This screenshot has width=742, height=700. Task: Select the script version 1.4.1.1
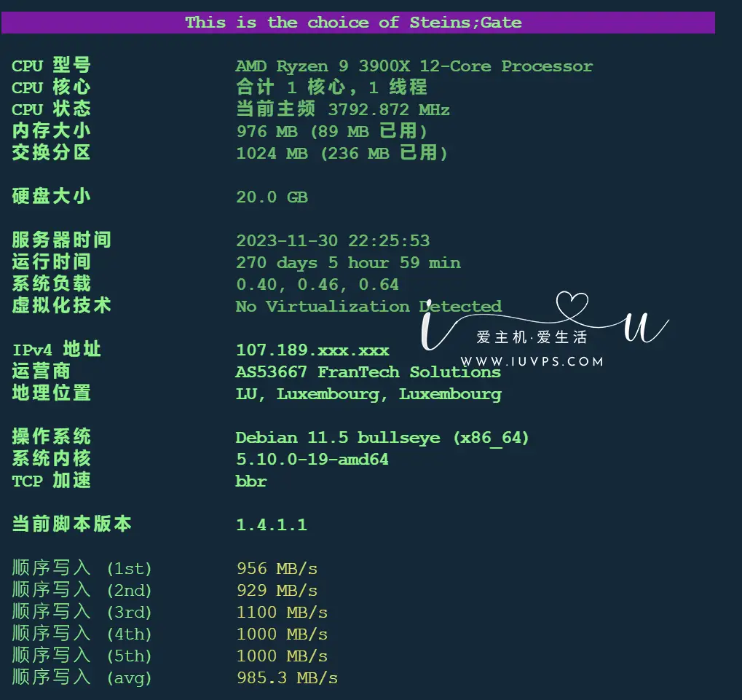[x=272, y=524]
